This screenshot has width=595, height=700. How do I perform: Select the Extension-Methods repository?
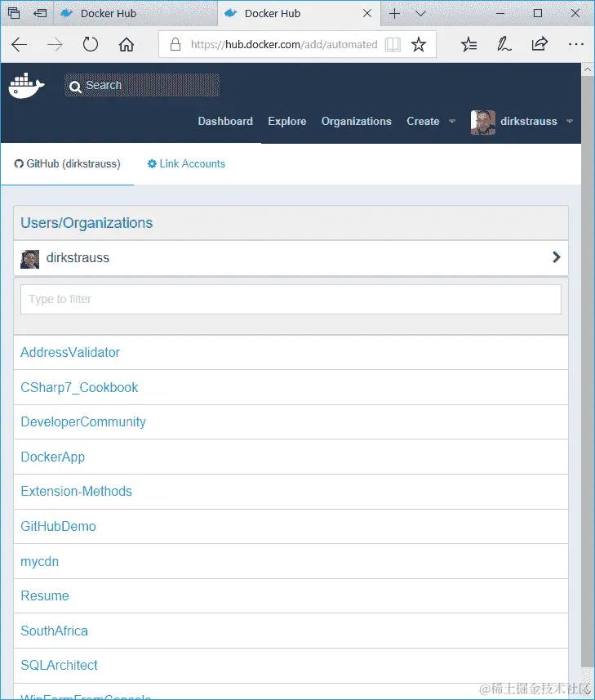76,491
